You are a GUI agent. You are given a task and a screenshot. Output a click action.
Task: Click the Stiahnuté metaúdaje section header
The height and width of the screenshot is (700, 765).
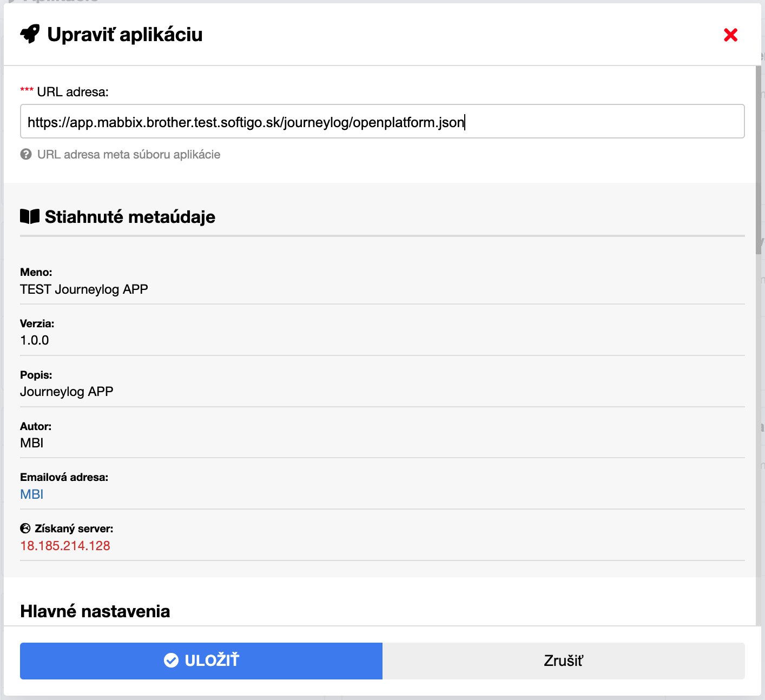point(130,216)
